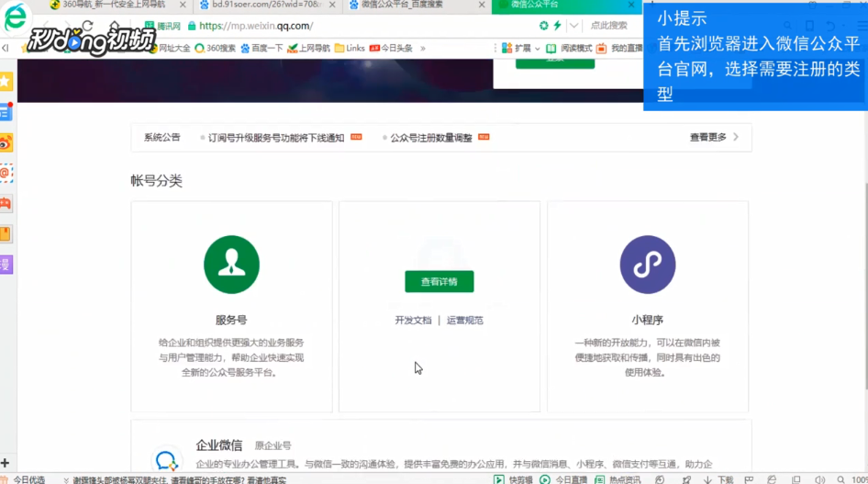The width and height of the screenshot is (868, 484).
Task: Open the 上网导航 bookmark
Action: point(309,48)
